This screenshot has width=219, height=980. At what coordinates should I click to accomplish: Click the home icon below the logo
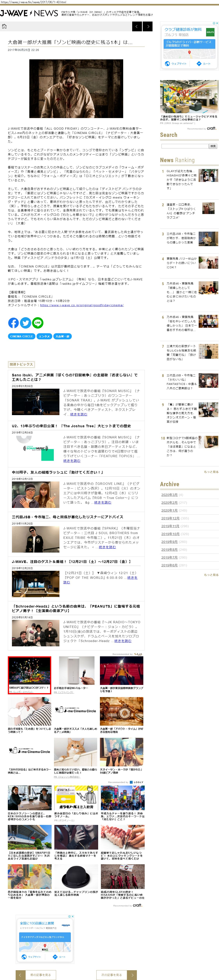[x=4, y=26]
